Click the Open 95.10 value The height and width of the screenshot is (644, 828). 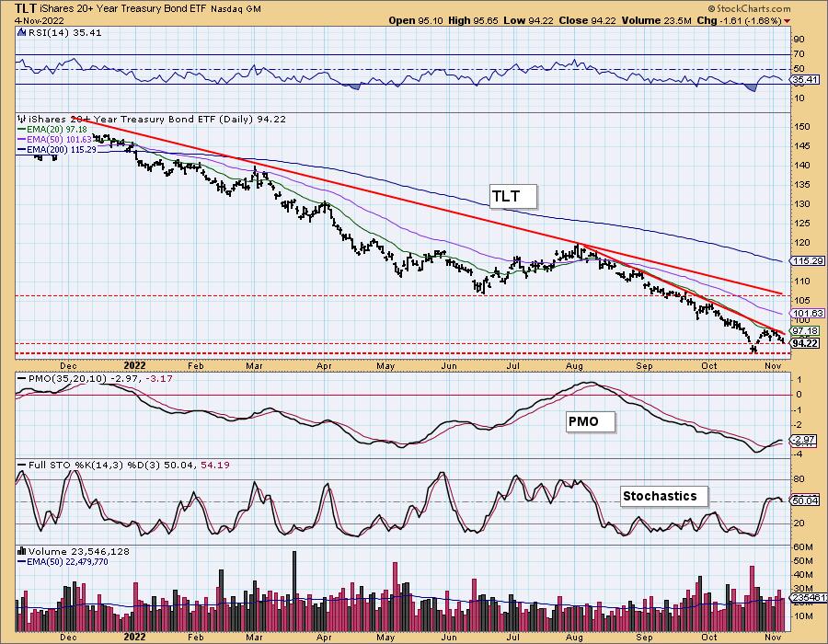(x=417, y=20)
